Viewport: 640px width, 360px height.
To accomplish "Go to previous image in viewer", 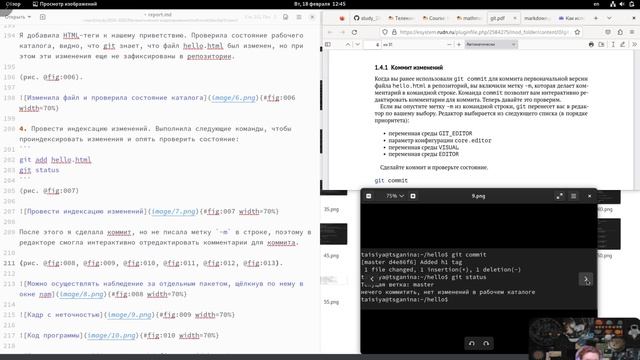I will pyautogui.click(x=372, y=279).
